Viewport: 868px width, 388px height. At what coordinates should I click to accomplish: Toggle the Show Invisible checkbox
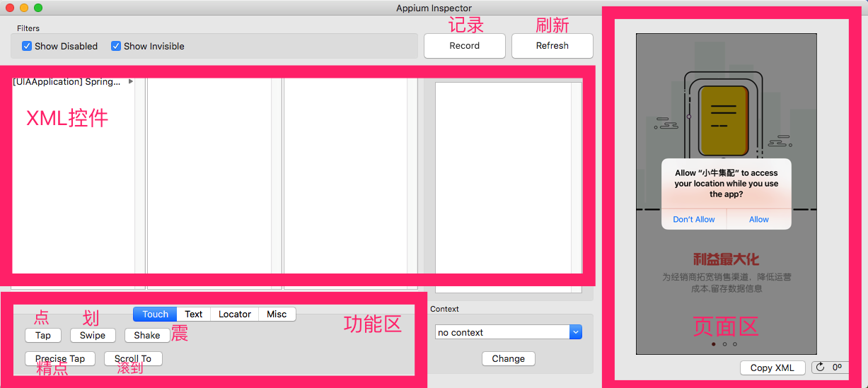coord(116,46)
